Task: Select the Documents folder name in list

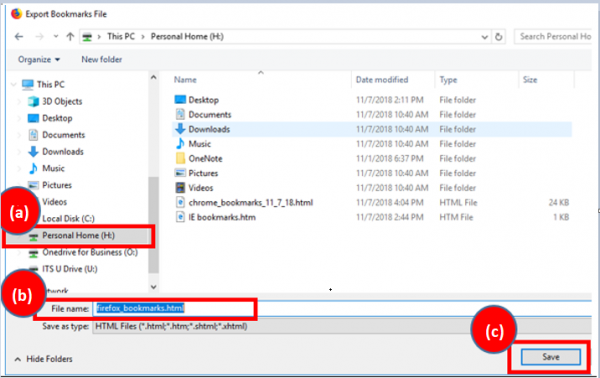Action: (210, 115)
